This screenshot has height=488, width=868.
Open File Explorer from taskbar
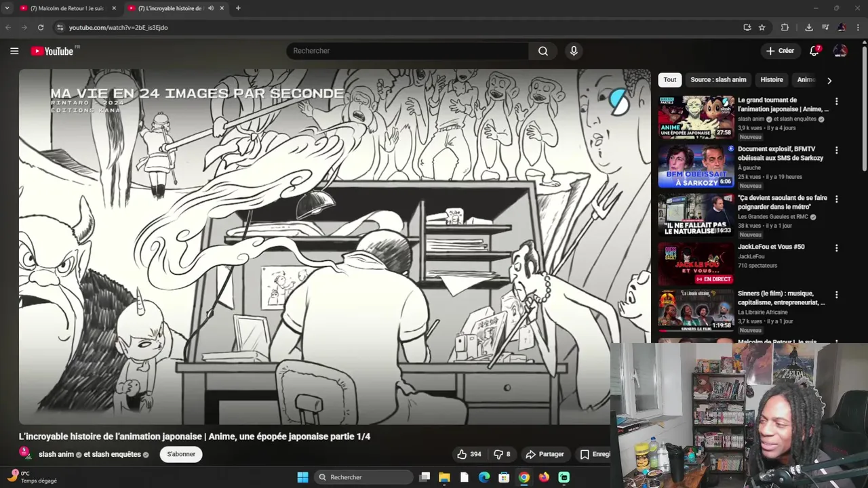coord(444,477)
